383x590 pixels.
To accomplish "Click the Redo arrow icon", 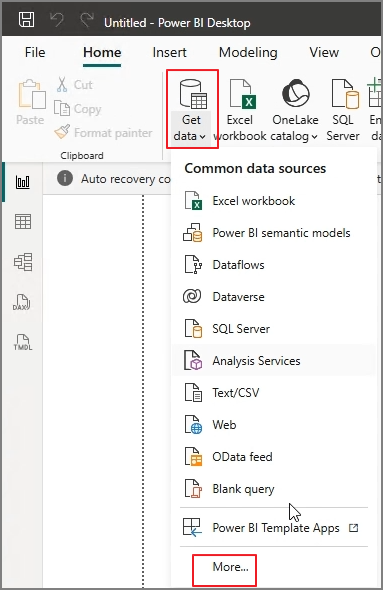I will coord(87,20).
